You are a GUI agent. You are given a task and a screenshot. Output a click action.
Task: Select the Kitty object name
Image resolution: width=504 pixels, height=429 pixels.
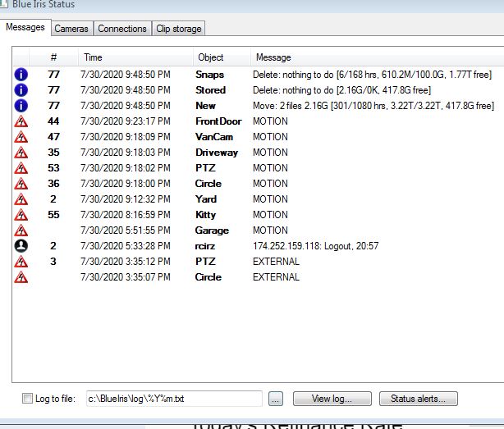click(x=205, y=215)
